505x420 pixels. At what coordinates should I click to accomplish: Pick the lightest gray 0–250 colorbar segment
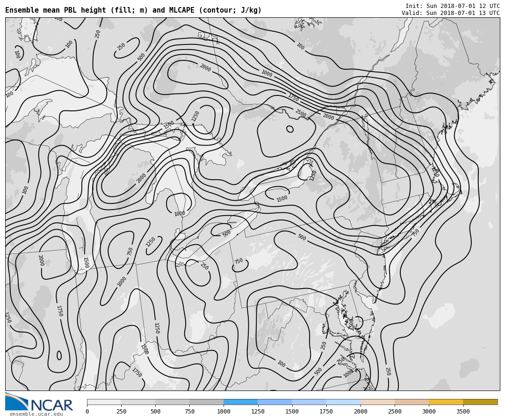click(104, 402)
